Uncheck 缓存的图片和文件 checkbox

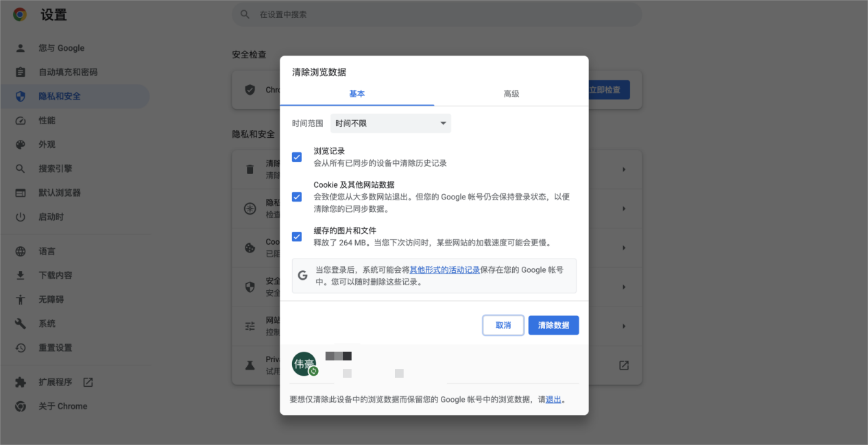click(297, 237)
